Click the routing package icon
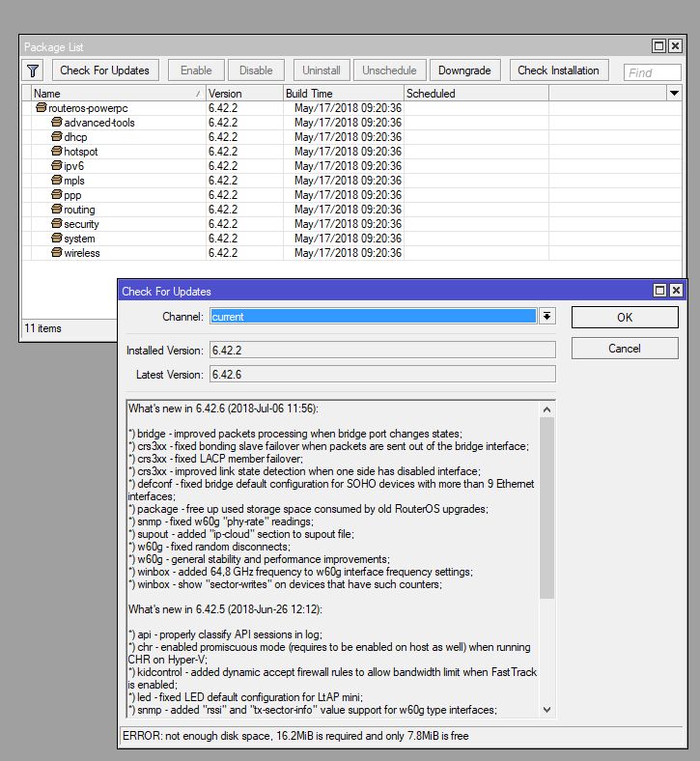 coord(57,210)
